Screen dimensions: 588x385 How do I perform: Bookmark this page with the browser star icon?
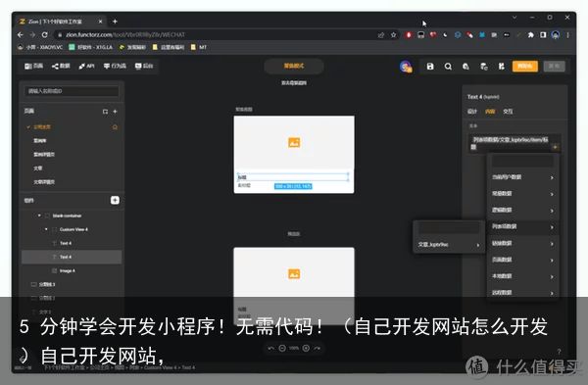(393, 35)
